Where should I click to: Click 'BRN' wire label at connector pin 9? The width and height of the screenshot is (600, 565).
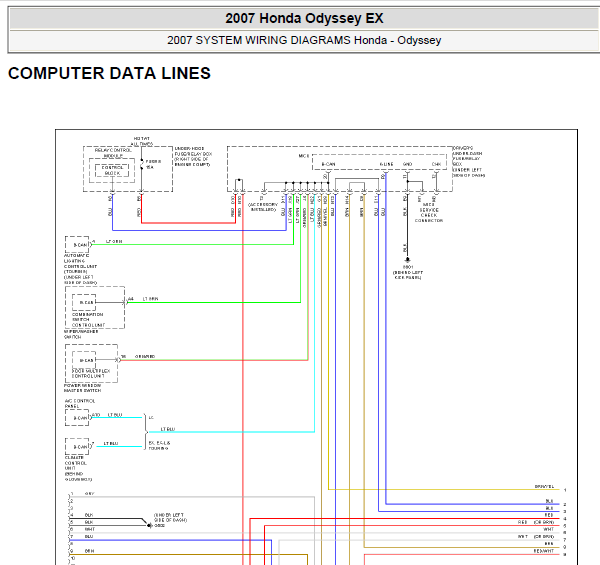(x=89, y=551)
